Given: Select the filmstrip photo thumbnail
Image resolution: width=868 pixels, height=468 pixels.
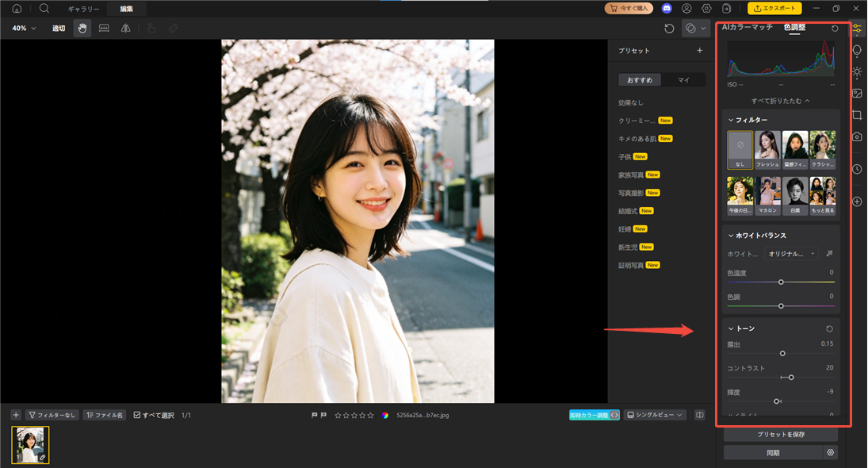Looking at the screenshot, I should (30, 445).
